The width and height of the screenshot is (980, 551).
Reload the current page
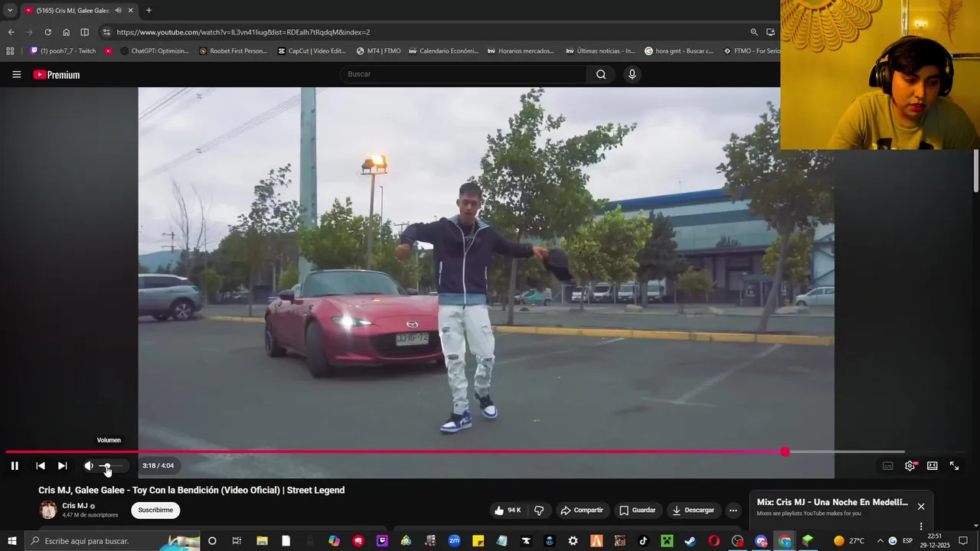coord(47,32)
